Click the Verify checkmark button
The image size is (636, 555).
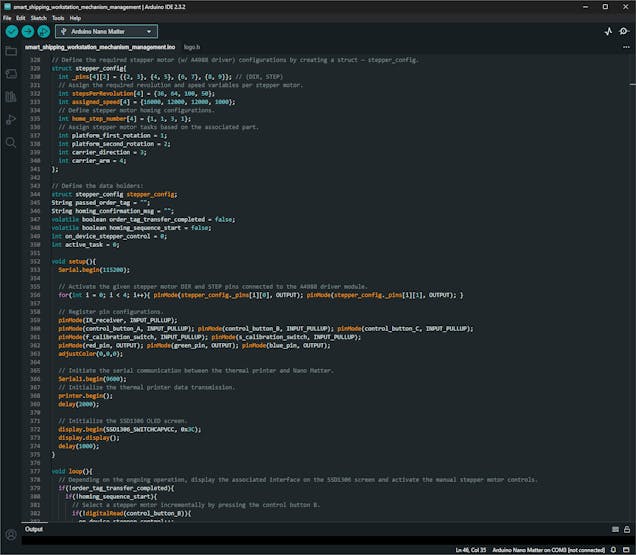(x=11, y=31)
